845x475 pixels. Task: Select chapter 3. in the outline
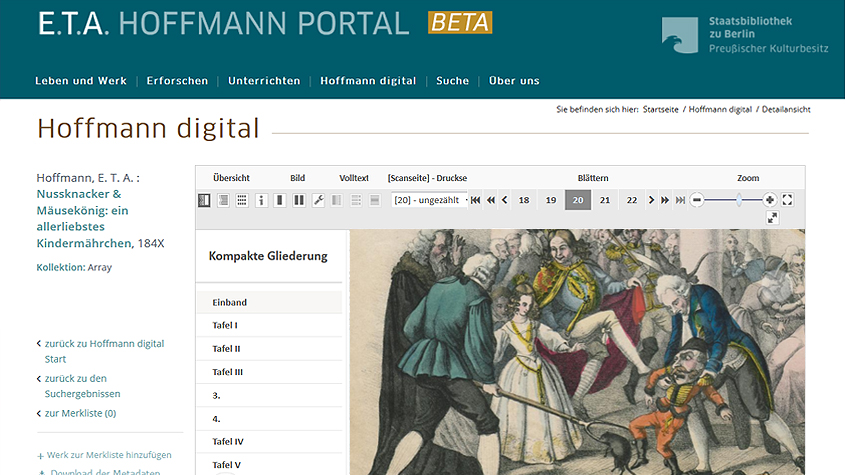(x=269, y=395)
